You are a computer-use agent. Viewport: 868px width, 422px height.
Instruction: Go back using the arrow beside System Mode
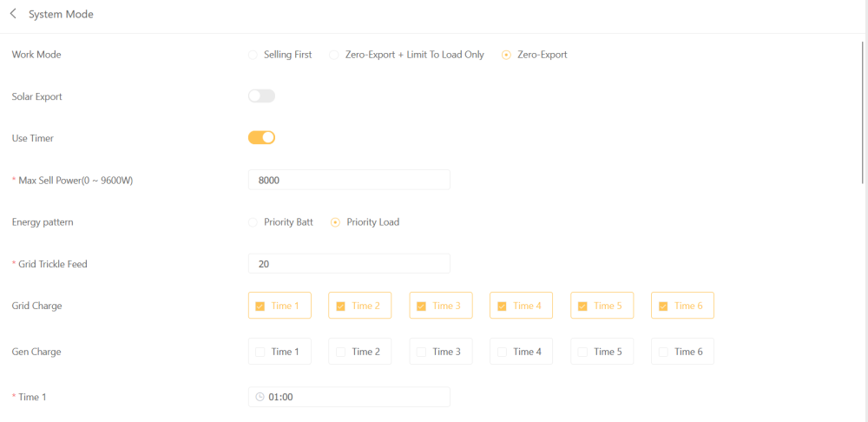[13, 14]
